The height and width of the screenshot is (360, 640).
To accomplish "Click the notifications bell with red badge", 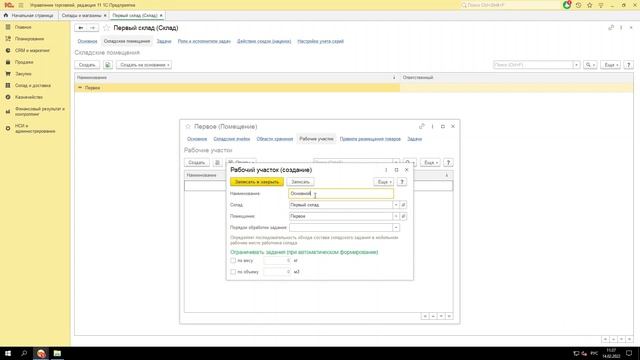I will pos(567,5).
